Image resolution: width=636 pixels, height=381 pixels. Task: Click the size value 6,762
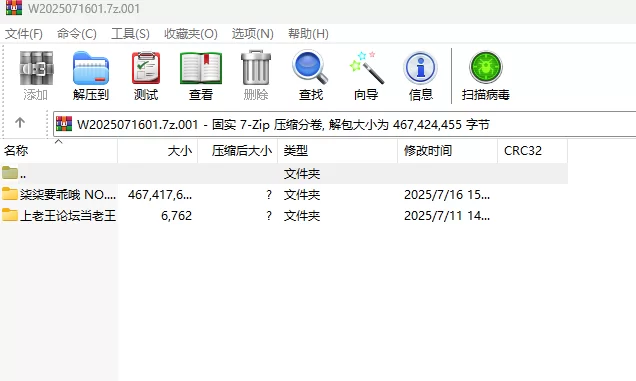click(x=176, y=215)
